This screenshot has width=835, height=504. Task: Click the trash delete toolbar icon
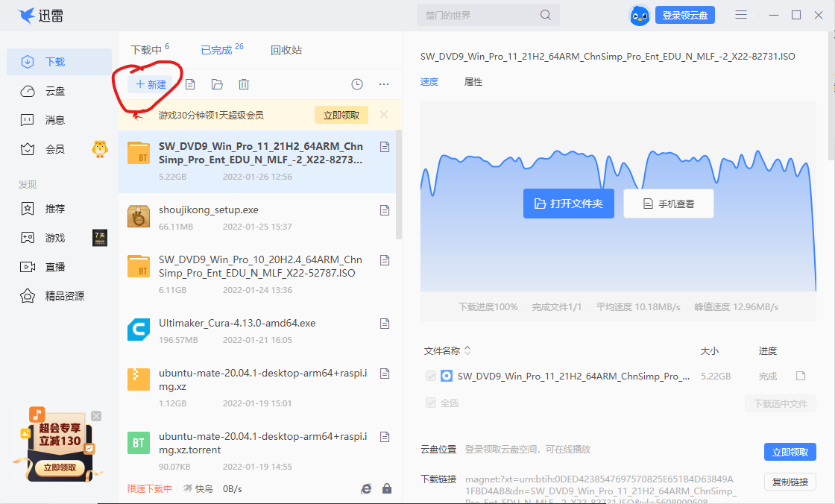tap(244, 84)
